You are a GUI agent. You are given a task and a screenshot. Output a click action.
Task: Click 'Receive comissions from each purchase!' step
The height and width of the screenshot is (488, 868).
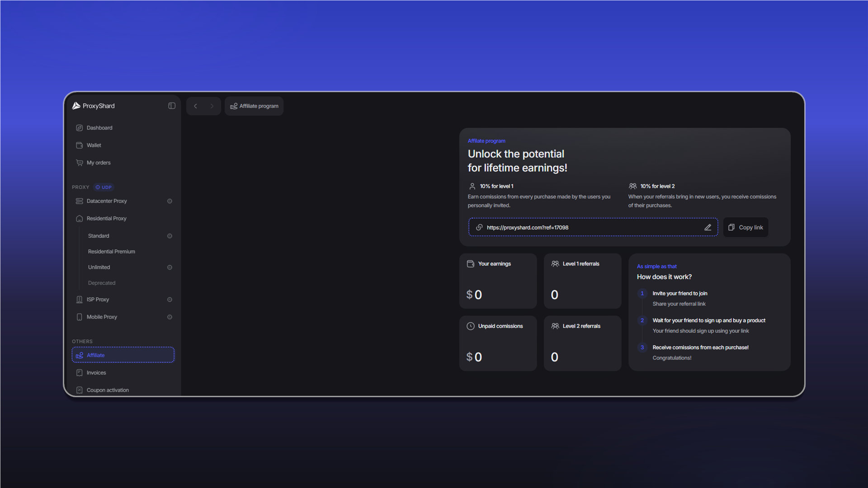click(700, 347)
